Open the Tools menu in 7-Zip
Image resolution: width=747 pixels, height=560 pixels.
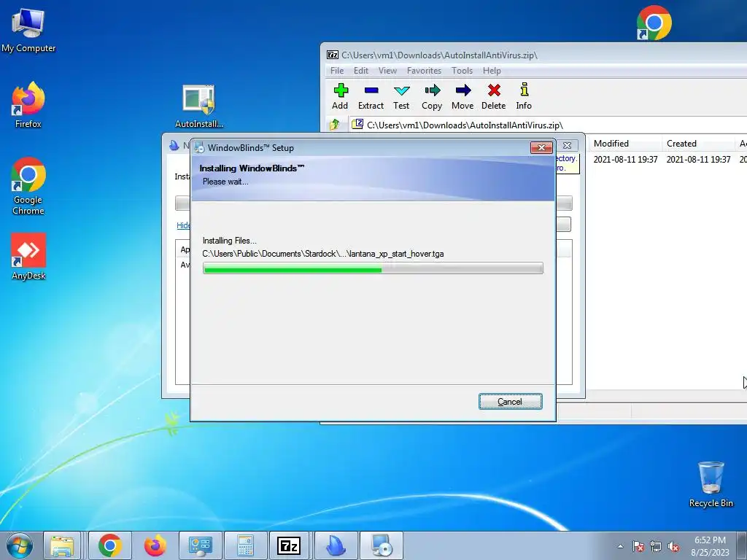[462, 71]
